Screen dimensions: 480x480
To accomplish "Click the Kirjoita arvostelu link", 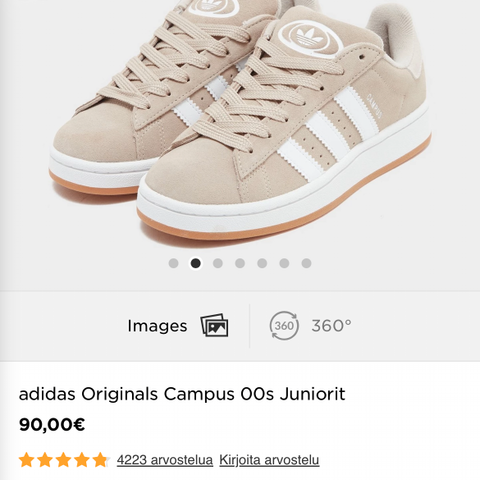I will (269, 460).
